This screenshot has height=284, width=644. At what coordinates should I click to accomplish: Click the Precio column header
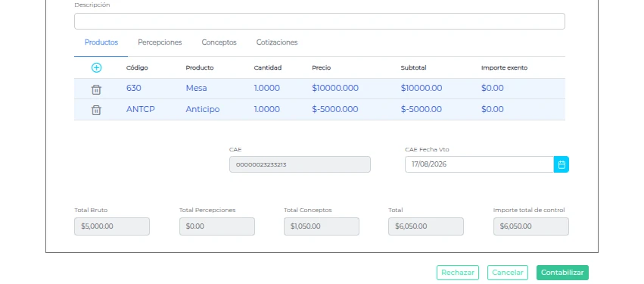321,68
